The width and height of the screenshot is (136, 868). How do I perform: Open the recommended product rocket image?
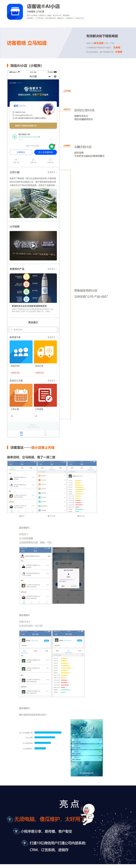(x=33, y=288)
